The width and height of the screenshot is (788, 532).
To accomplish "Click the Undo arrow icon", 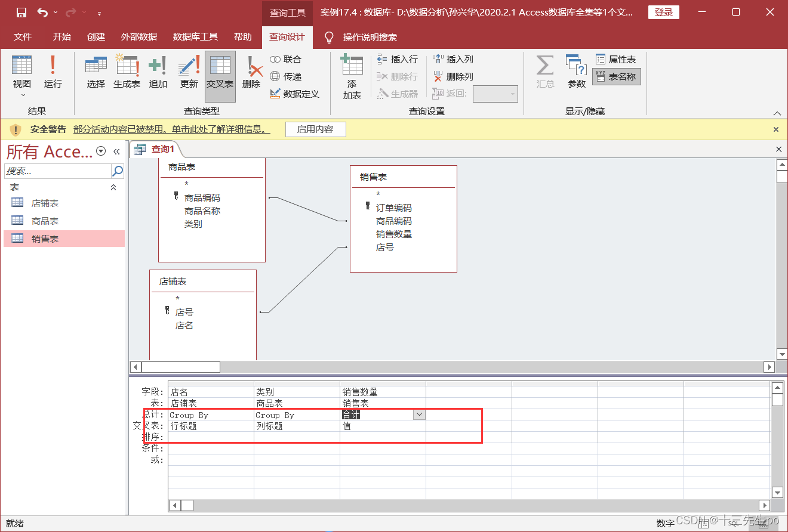I will 42,13.
